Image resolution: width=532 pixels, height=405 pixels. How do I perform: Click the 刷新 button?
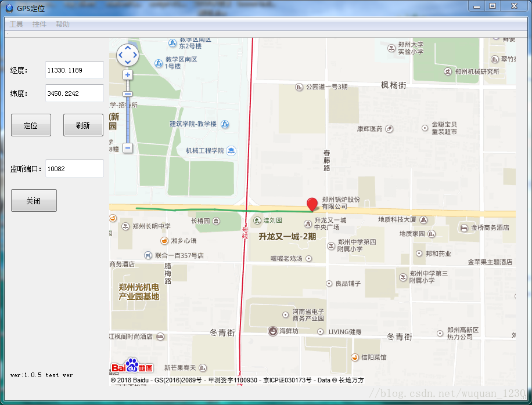(83, 125)
